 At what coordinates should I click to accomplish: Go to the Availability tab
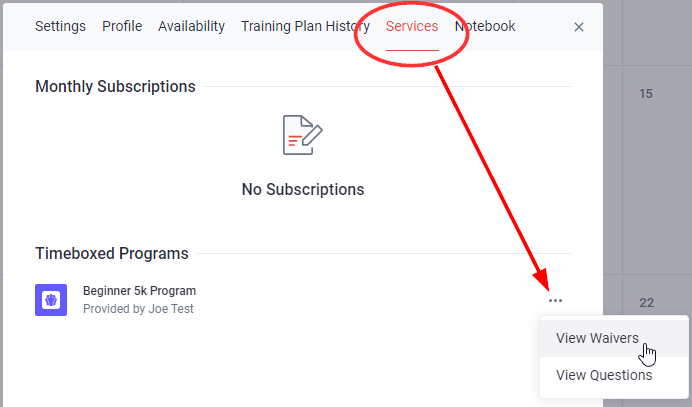(192, 26)
